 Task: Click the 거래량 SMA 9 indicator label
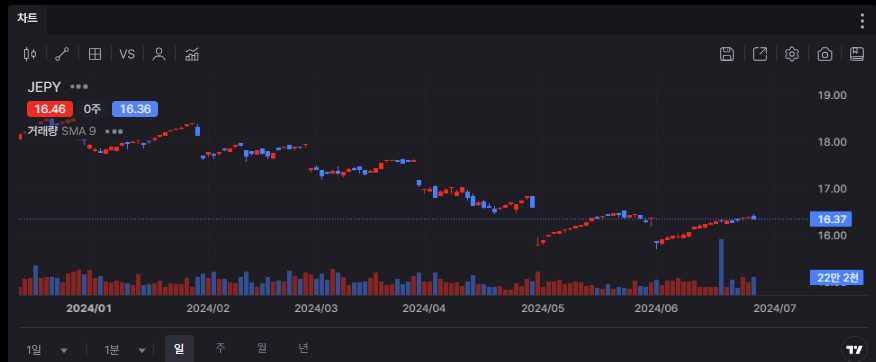[x=61, y=131]
